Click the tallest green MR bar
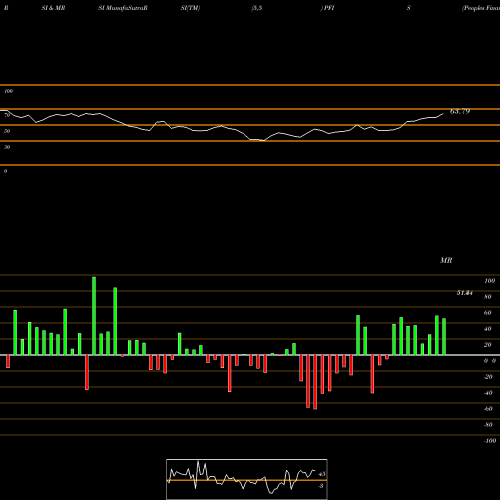 coord(94,316)
